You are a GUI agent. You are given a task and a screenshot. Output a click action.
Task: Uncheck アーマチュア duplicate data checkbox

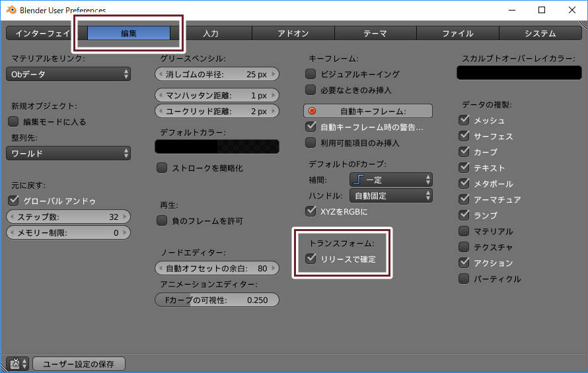(x=464, y=199)
